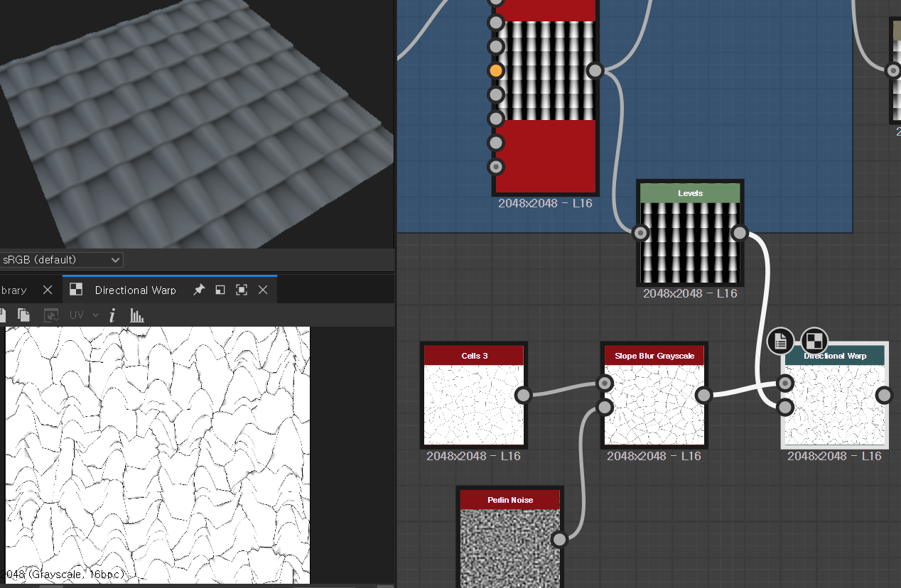The width and height of the screenshot is (901, 588).
Task: Close the Directional Warp view panel
Action: 263,290
